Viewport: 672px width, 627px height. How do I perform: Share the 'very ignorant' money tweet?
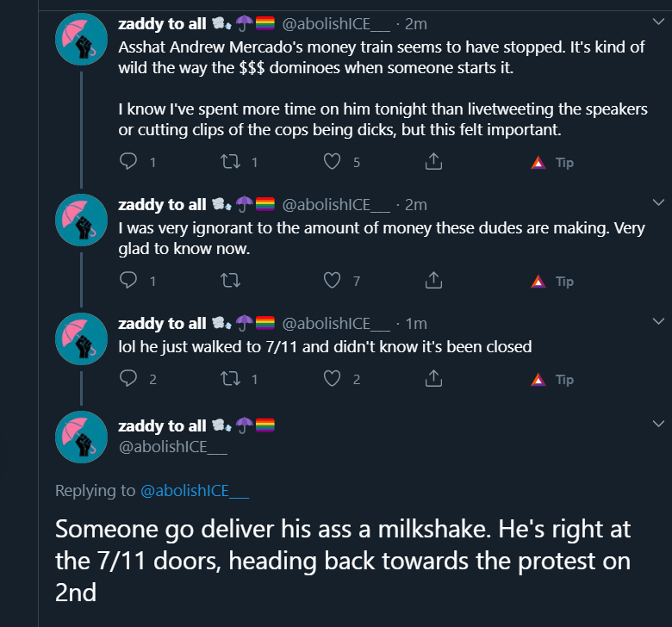tap(433, 280)
